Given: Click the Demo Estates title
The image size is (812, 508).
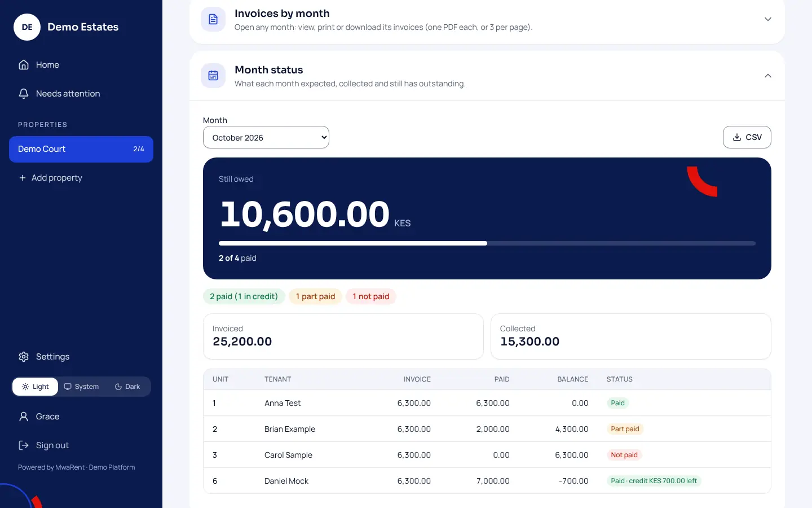Looking at the screenshot, I should (83, 27).
